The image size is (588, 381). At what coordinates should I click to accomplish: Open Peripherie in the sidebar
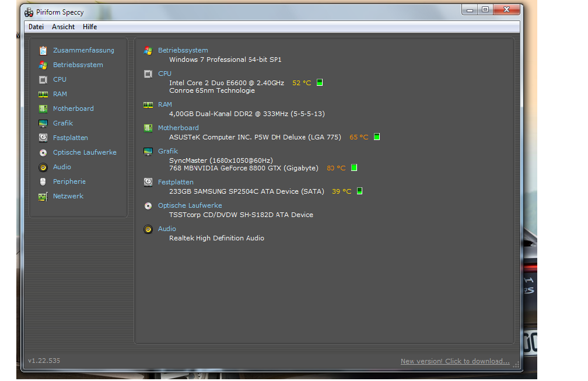coord(69,182)
